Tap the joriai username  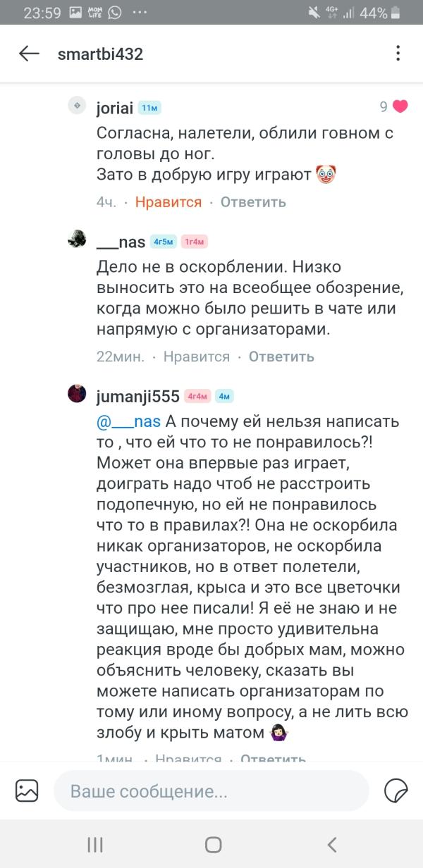(x=115, y=108)
